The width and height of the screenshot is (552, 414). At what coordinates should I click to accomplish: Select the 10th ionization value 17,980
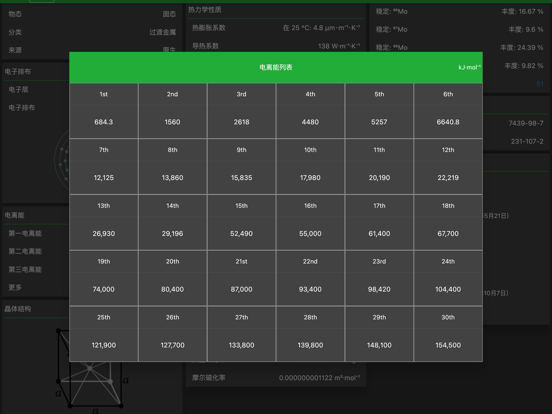[x=310, y=178]
